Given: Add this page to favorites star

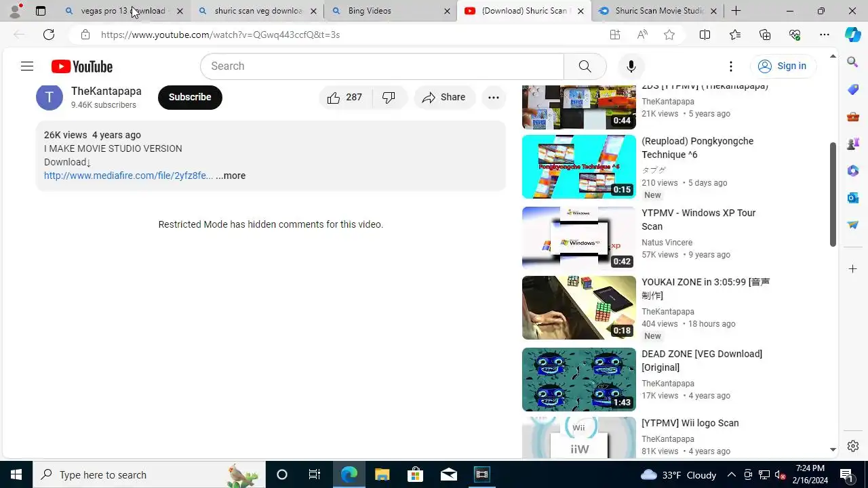Looking at the screenshot, I should point(669,35).
